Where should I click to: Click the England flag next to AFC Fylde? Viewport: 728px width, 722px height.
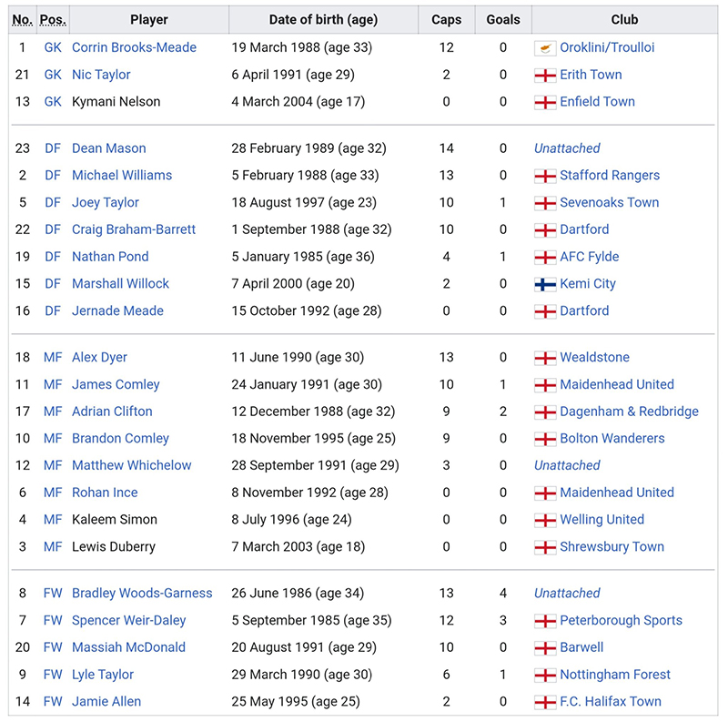click(x=545, y=257)
